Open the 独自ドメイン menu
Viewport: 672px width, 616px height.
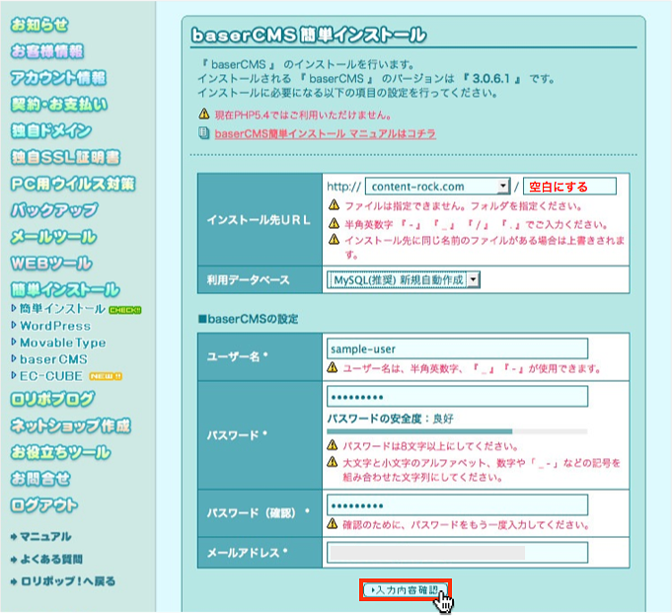coord(51,130)
